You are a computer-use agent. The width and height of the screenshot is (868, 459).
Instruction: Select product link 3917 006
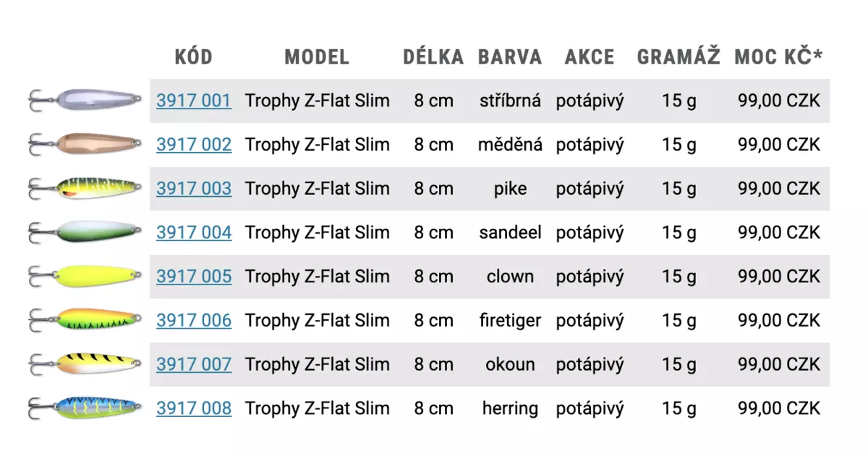[x=194, y=321]
